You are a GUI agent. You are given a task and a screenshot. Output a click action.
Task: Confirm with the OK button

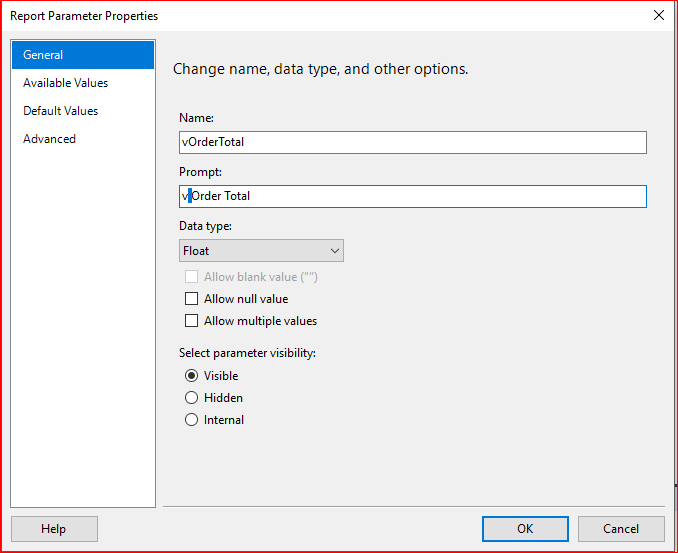525,529
